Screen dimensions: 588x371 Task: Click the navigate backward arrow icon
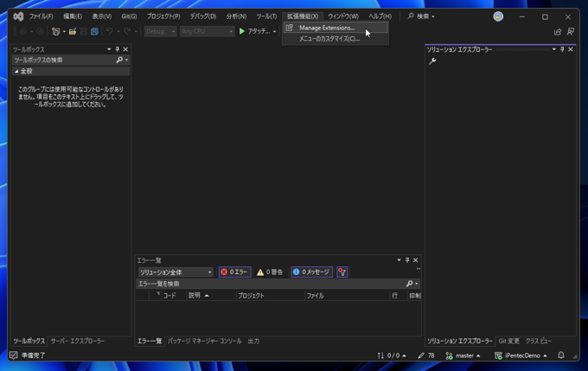coord(22,31)
